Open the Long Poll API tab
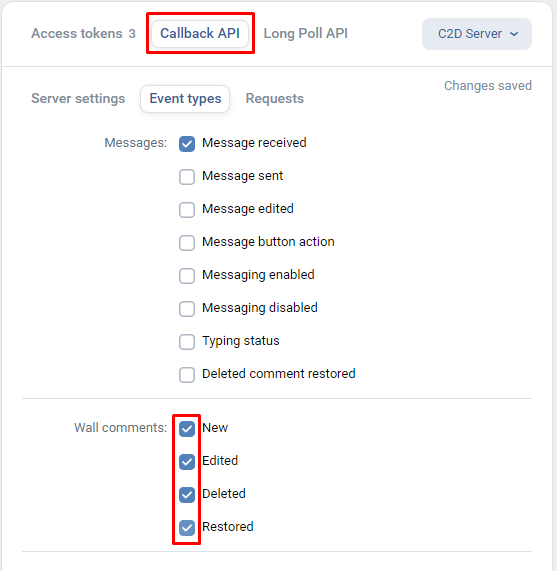The image size is (557, 571). pyautogui.click(x=305, y=34)
